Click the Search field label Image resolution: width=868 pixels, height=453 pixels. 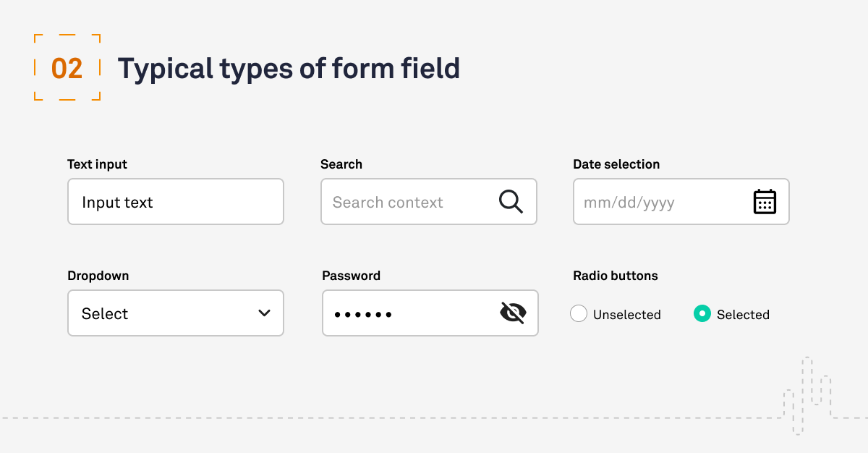341,164
